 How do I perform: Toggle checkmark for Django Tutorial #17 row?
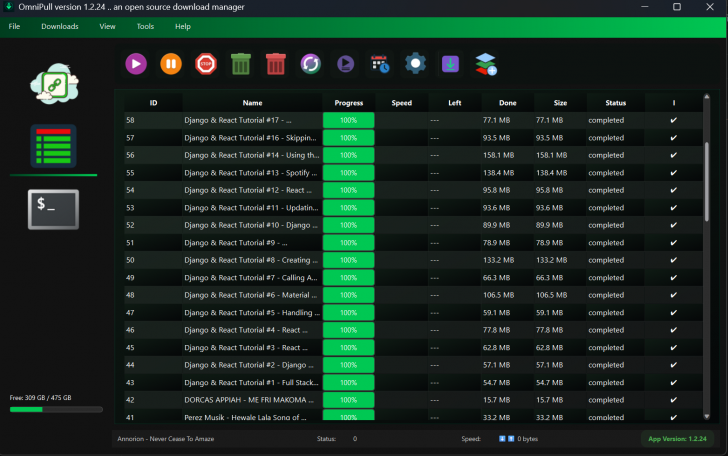[x=674, y=120]
